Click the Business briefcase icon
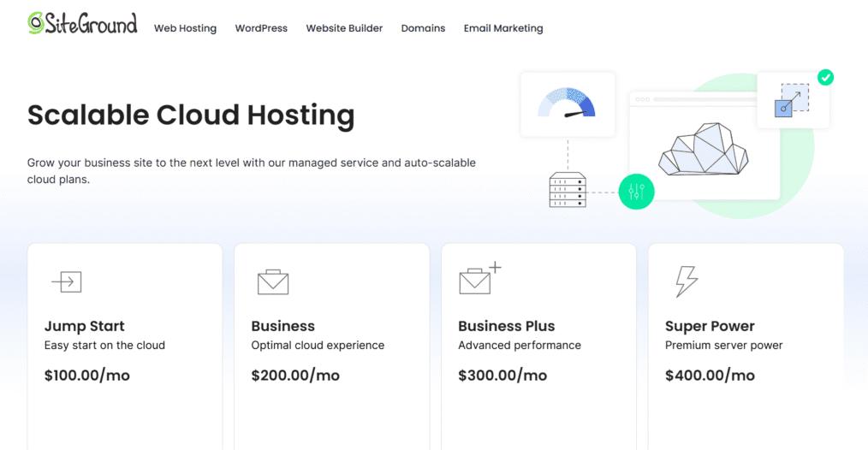868x450 pixels. coord(273,281)
